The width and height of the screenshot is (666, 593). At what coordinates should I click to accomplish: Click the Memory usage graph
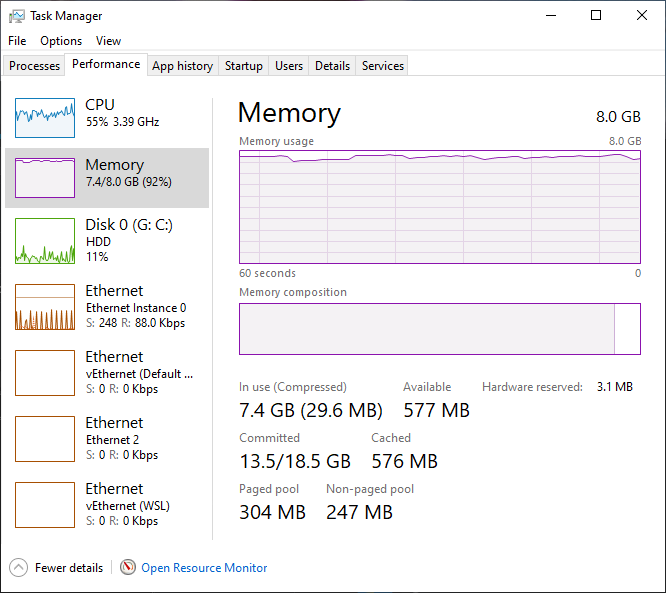tap(440, 207)
